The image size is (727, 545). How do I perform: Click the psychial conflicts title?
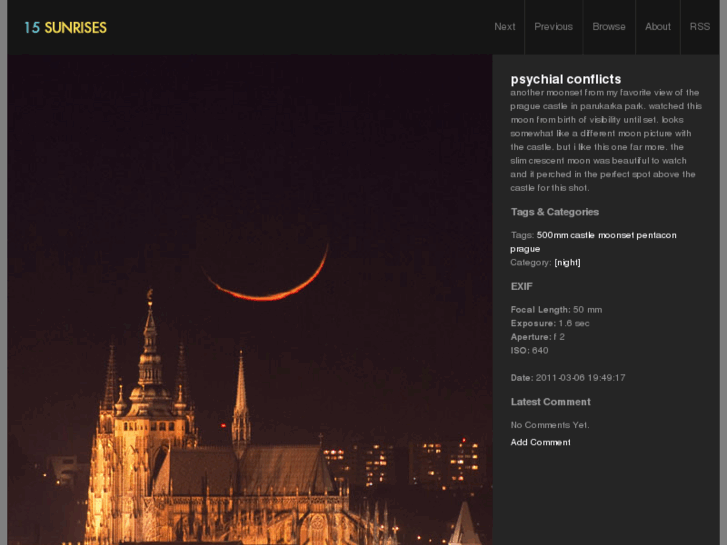coord(566,79)
